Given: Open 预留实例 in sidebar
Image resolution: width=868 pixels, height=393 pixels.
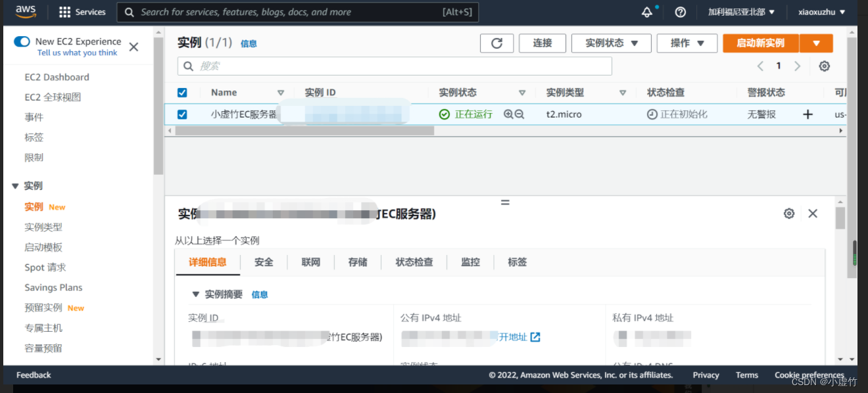Looking at the screenshot, I should (43, 308).
